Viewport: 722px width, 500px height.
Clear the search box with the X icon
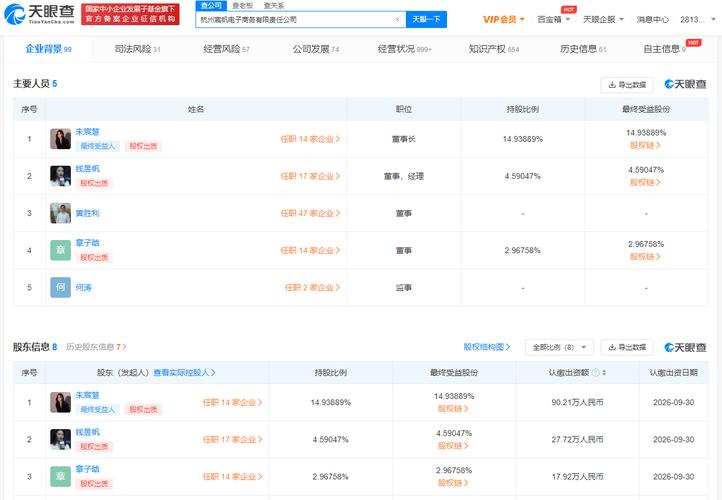coord(397,19)
